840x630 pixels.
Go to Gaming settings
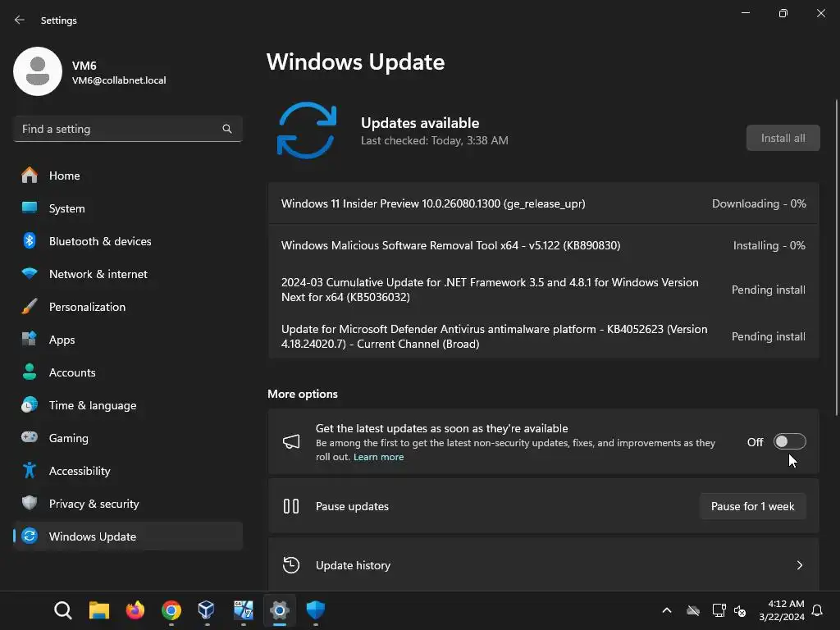coord(128,438)
